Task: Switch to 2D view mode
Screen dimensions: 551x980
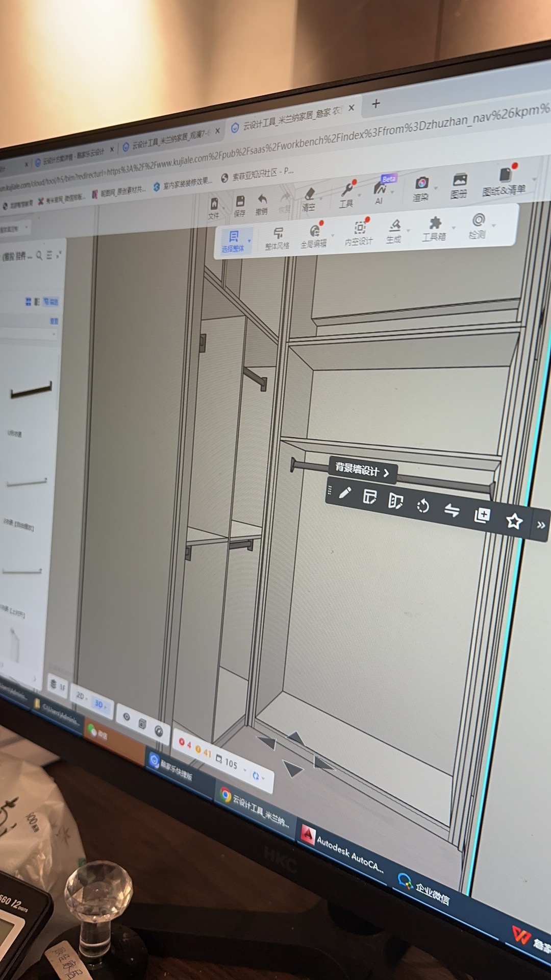Action: click(80, 696)
